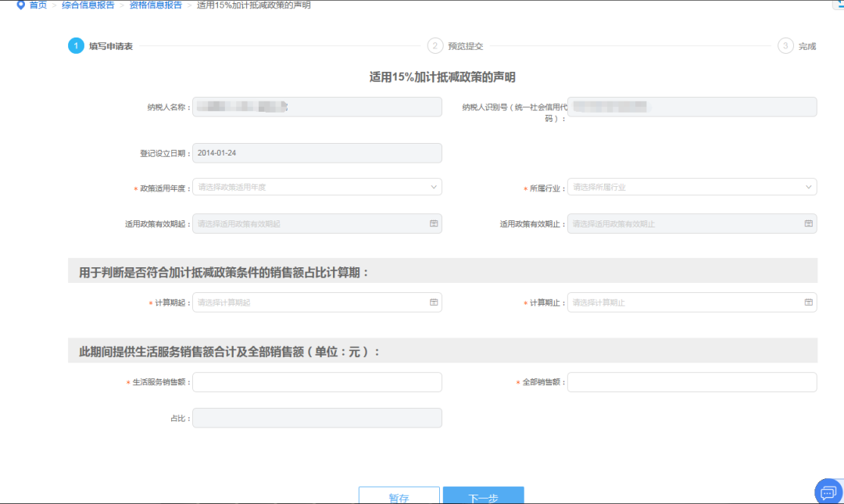Screen dimensions: 844x504
Task: Open the 计算期止 calendar icon
Action: 808,302
